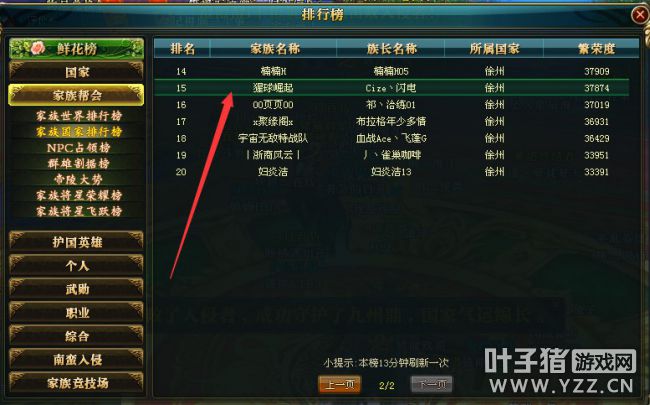This screenshot has width=650, height=405.
Task: Select the 国家 ranking category
Action: (x=77, y=72)
